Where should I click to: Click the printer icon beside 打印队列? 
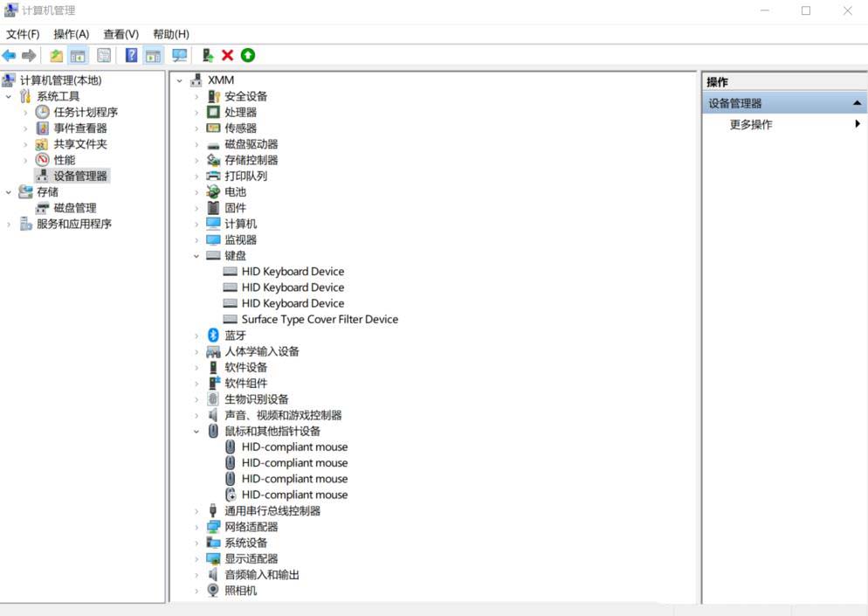tap(213, 176)
